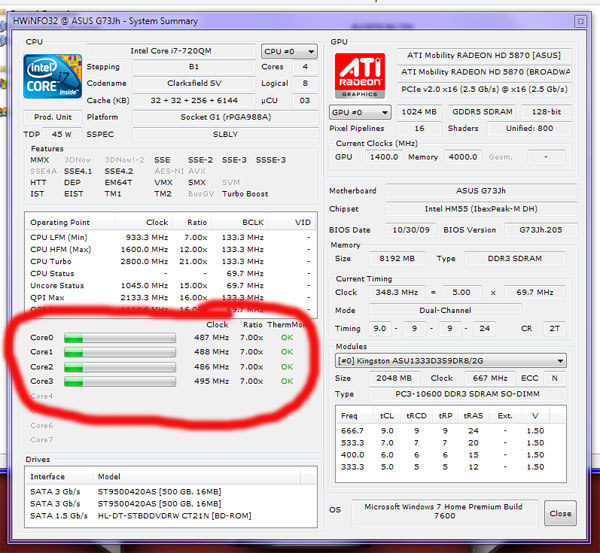Select the CPU HFM (Max) row
The image size is (600, 553).
[171, 250]
